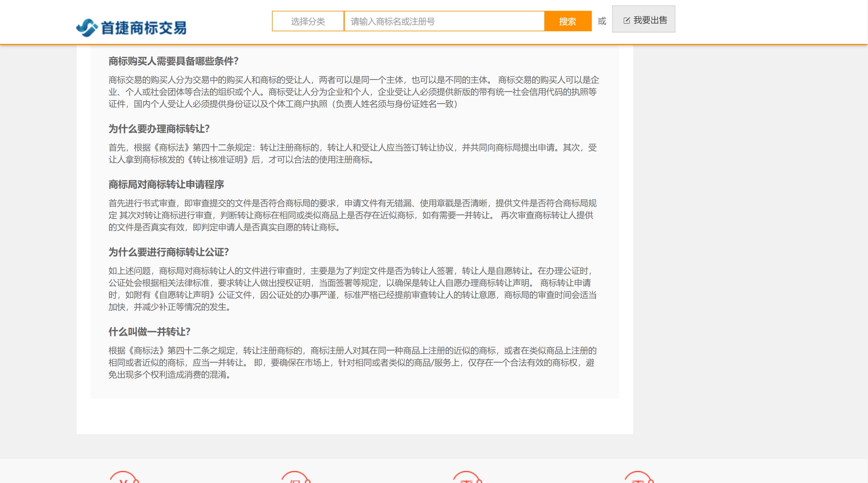Click the 首捷商标交易 logo
The height and width of the screenshot is (483, 868).
point(131,28)
